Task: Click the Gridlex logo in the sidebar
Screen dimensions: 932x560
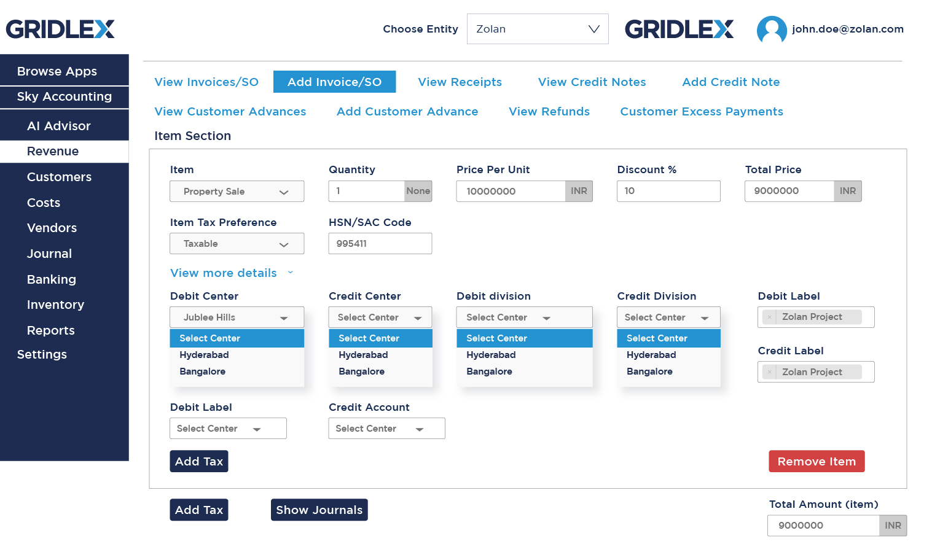Action: click(x=60, y=29)
